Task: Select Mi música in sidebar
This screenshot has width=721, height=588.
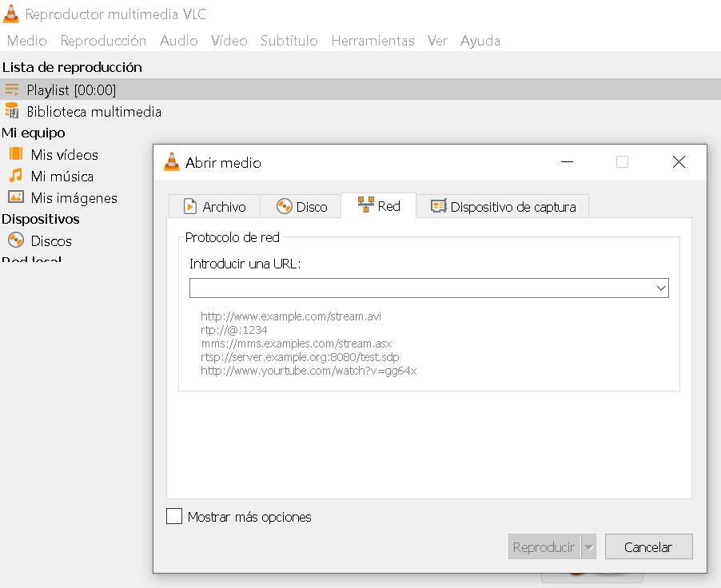Action: (62, 176)
